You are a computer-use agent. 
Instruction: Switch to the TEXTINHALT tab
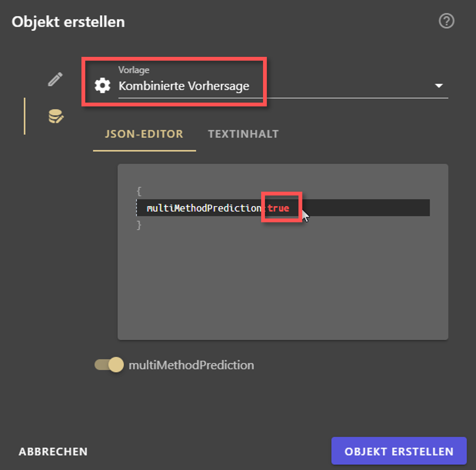coord(243,134)
